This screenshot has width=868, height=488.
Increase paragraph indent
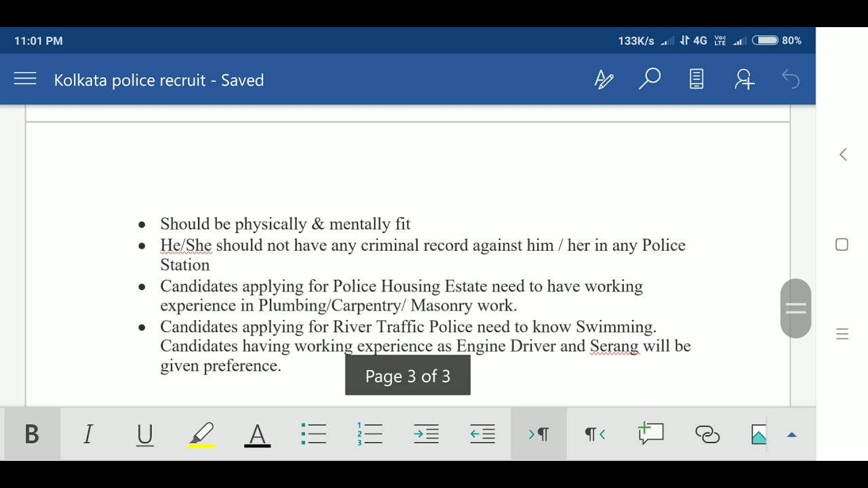pos(426,434)
